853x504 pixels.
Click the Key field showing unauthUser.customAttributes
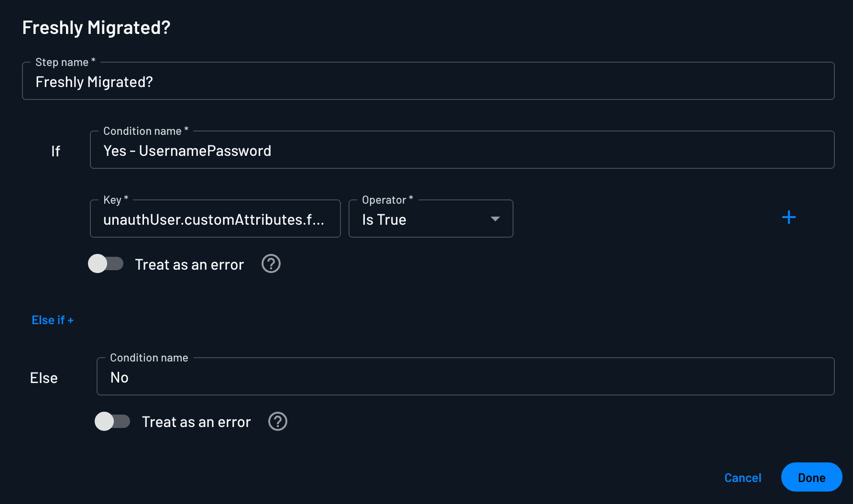coord(214,219)
